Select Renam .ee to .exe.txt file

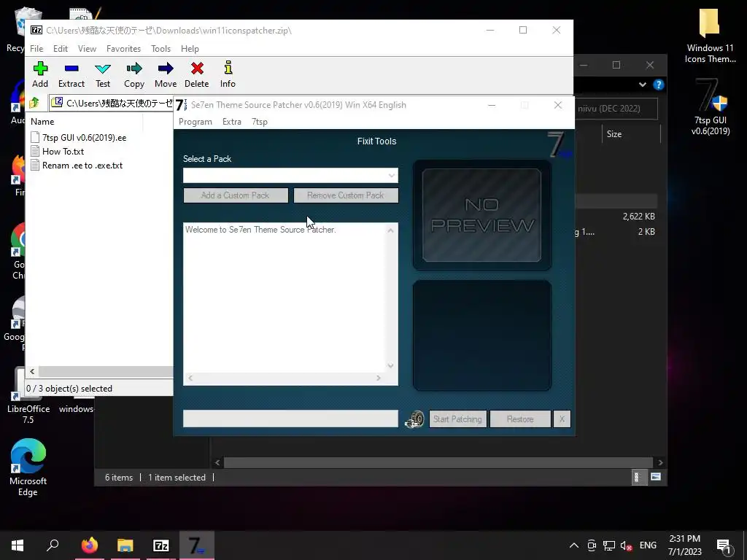pos(77,166)
